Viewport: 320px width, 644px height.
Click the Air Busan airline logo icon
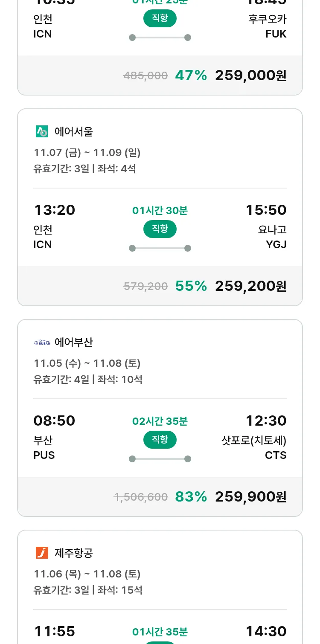pyautogui.click(x=42, y=342)
